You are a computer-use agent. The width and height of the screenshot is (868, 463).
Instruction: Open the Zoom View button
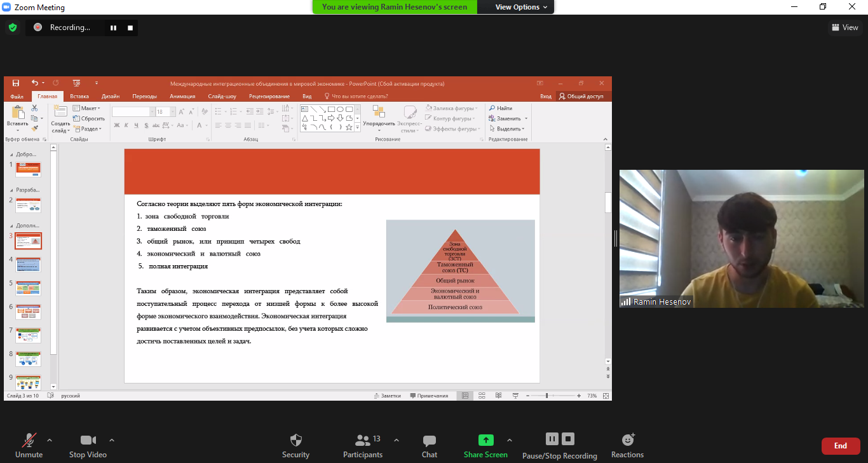click(844, 27)
